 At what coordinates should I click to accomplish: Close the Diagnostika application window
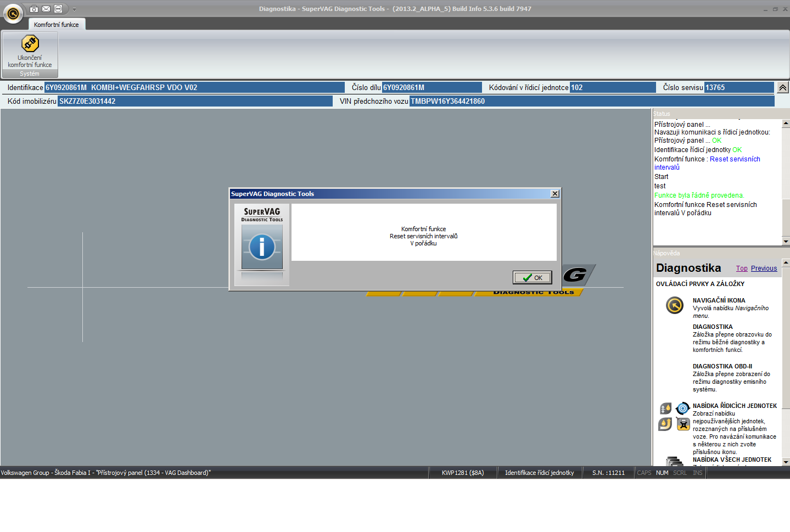[785, 9]
